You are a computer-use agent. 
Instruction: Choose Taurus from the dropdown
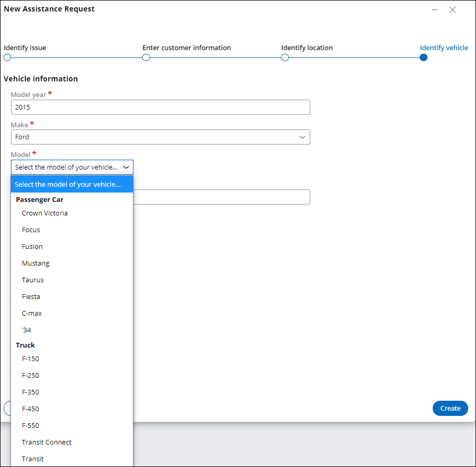(32, 280)
